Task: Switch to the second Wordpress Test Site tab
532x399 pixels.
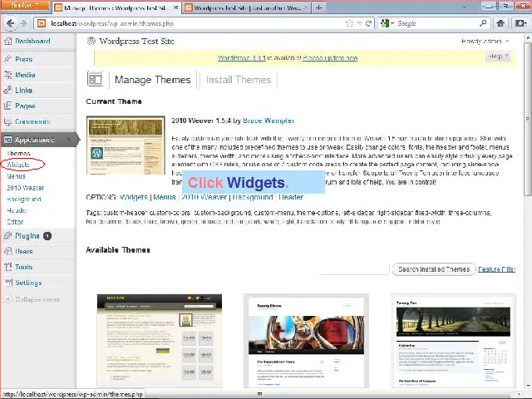Action: tap(247, 7)
